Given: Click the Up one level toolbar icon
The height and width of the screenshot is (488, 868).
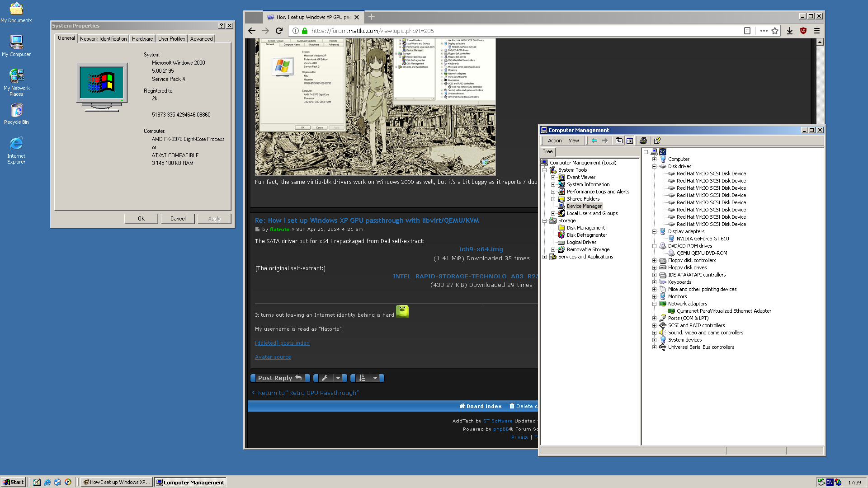Looking at the screenshot, I should [x=619, y=141].
